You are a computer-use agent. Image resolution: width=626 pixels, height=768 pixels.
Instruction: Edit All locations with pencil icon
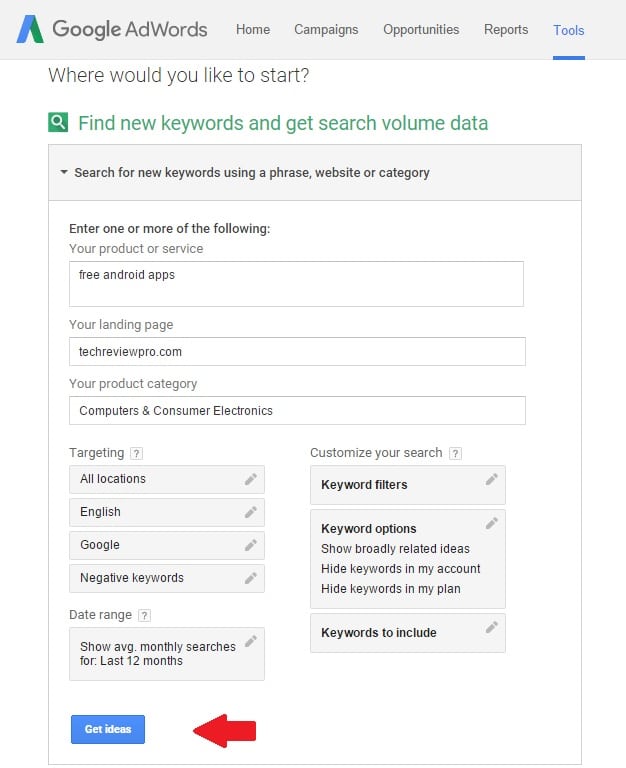click(x=251, y=479)
